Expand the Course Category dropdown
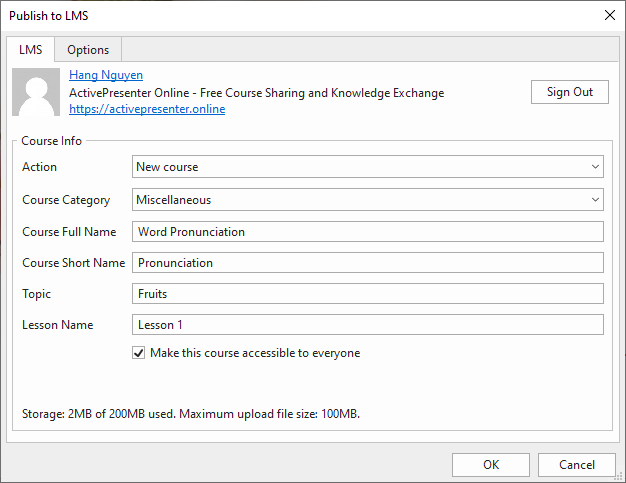This screenshot has width=626, height=483. click(368, 200)
